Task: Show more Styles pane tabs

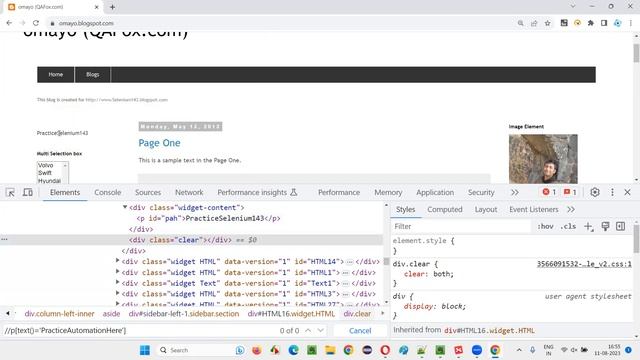Action: [571, 209]
